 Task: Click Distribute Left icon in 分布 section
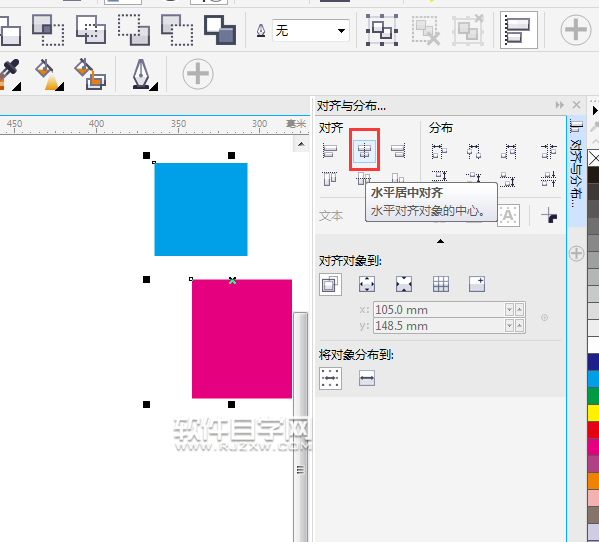439,151
